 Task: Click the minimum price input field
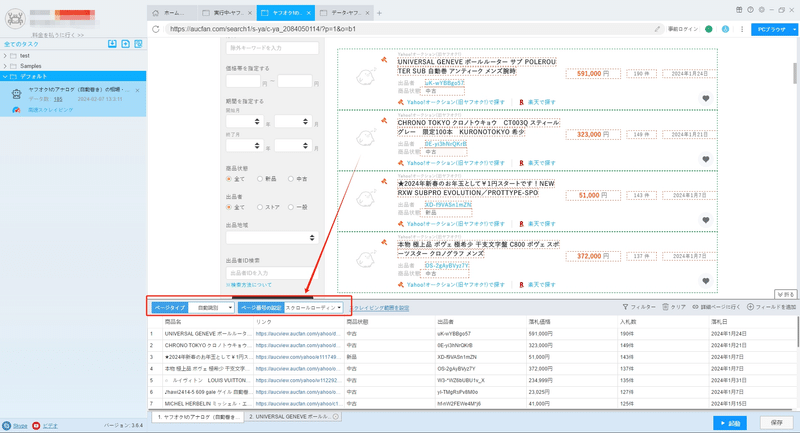pyautogui.click(x=243, y=81)
